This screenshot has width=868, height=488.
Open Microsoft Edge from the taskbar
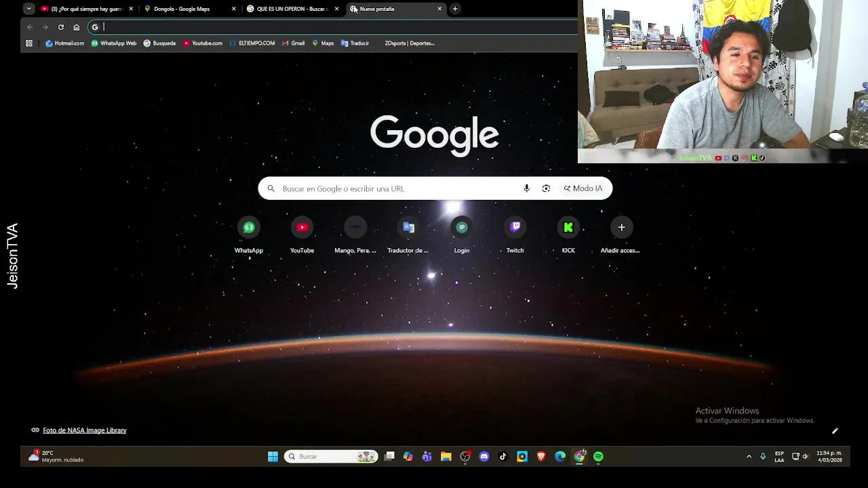tap(560, 456)
